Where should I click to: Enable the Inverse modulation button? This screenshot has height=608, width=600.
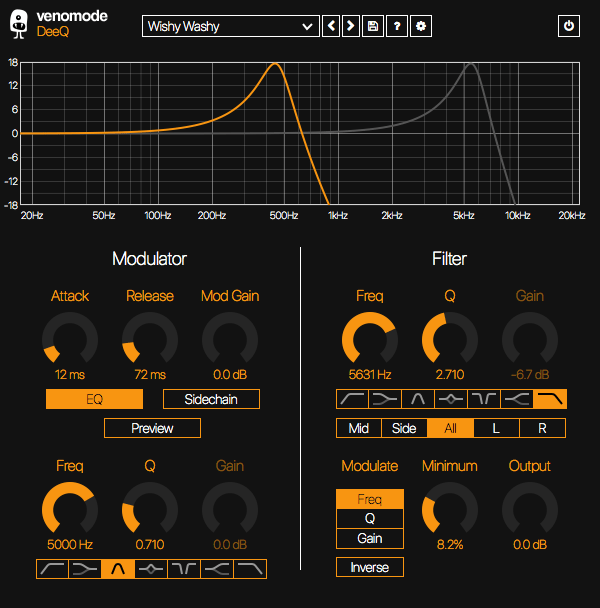[x=370, y=567]
